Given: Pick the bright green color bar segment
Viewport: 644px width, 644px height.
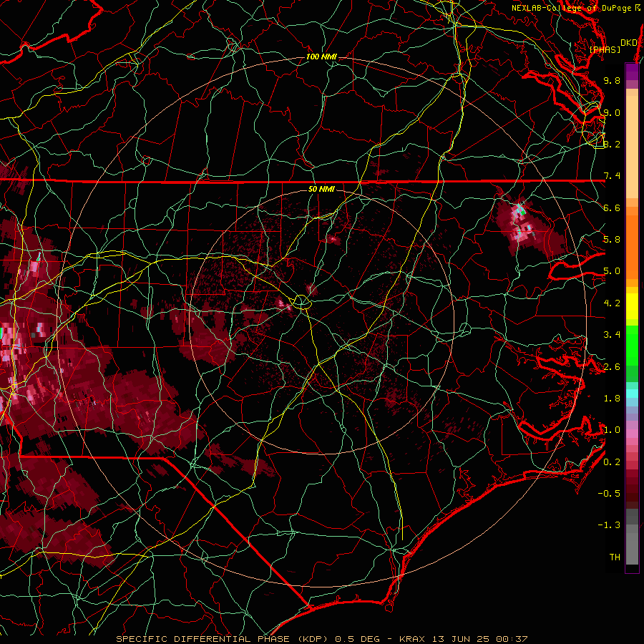Looking at the screenshot, I should (632, 345).
